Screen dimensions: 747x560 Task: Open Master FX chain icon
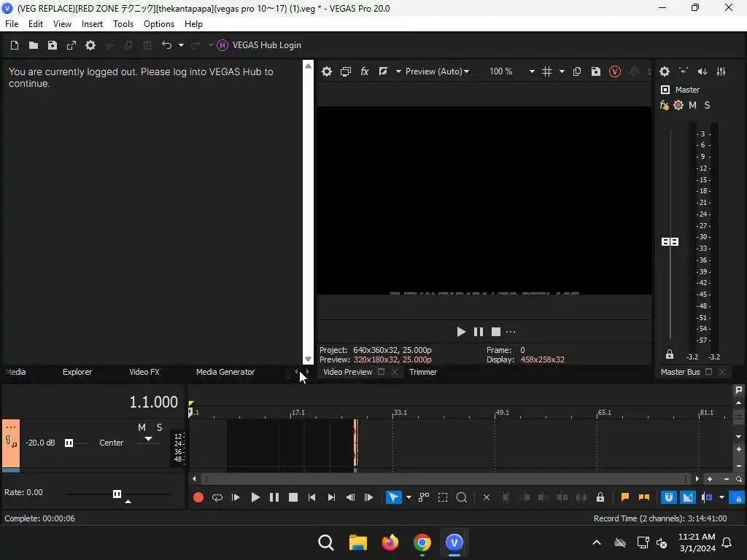point(664,105)
